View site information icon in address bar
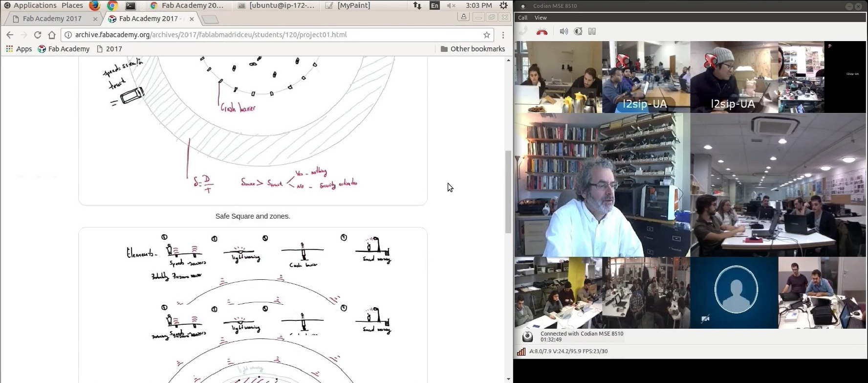Screen dimensions: 868x383 68,35
